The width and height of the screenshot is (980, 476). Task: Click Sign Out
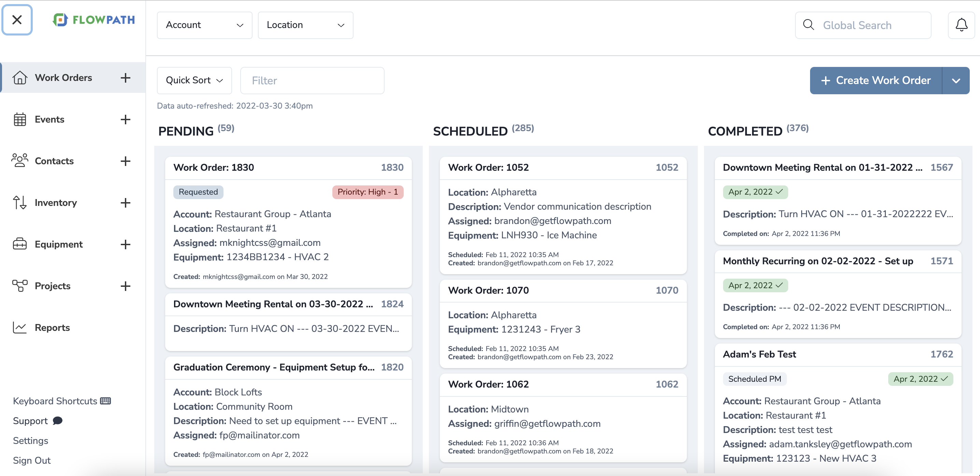click(32, 460)
